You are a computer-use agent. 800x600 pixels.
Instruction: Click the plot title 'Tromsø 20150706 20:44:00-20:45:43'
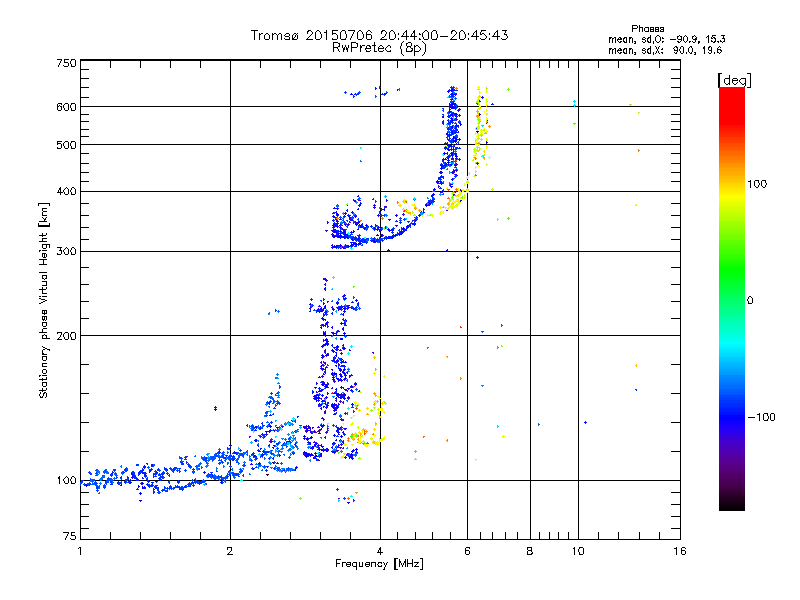click(x=379, y=35)
